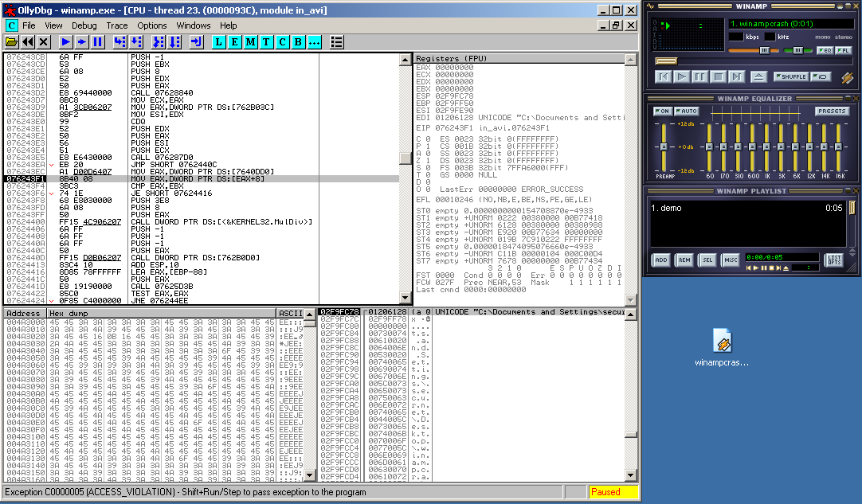Image resolution: width=862 pixels, height=504 pixels.
Task: Open the playlist REM menu
Action: [x=684, y=260]
